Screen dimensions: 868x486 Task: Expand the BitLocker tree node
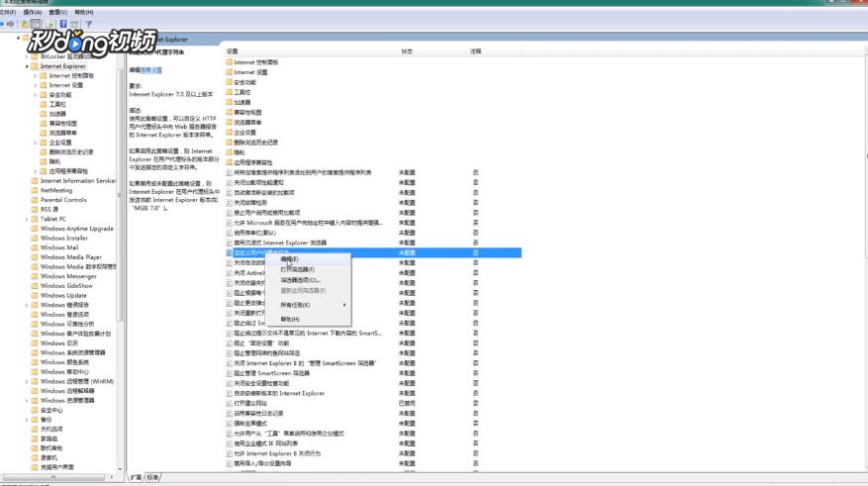point(27,56)
